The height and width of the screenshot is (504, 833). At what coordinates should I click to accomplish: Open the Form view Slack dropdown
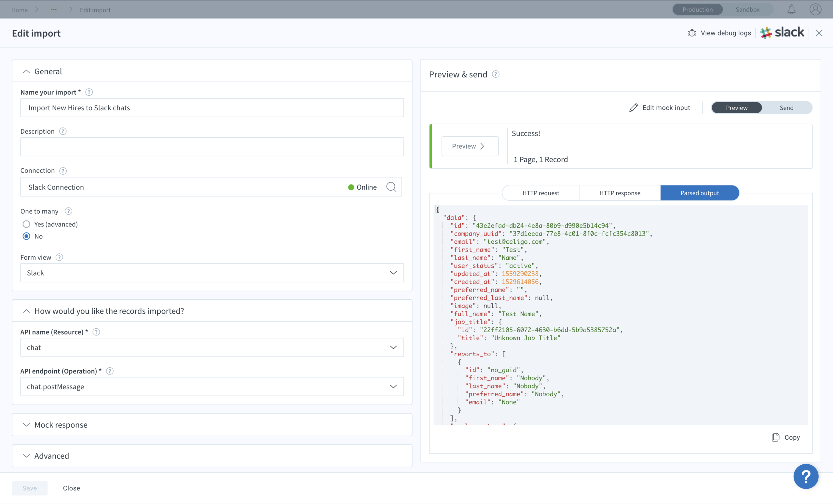tap(212, 273)
